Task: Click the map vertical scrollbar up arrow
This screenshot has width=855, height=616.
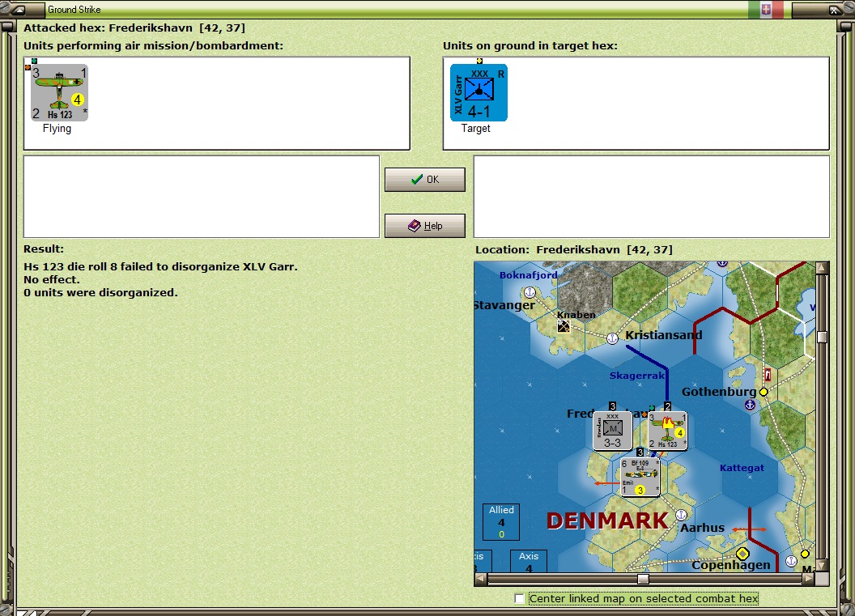Action: 823,268
